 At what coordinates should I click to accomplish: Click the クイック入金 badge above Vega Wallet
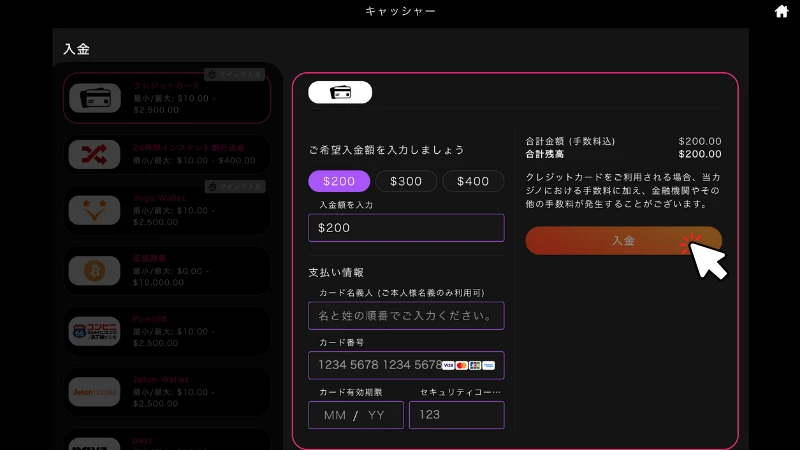(235, 187)
